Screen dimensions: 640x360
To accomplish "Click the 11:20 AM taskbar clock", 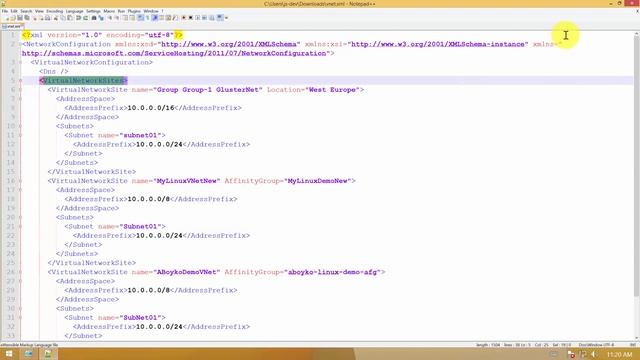I will (619, 354).
